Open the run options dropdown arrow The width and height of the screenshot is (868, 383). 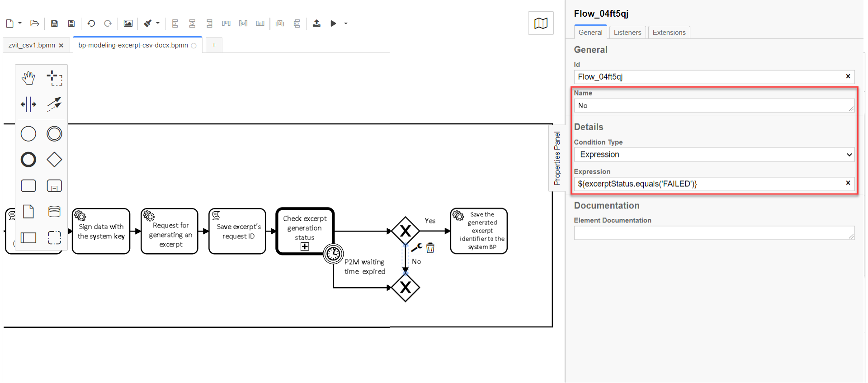tap(346, 24)
